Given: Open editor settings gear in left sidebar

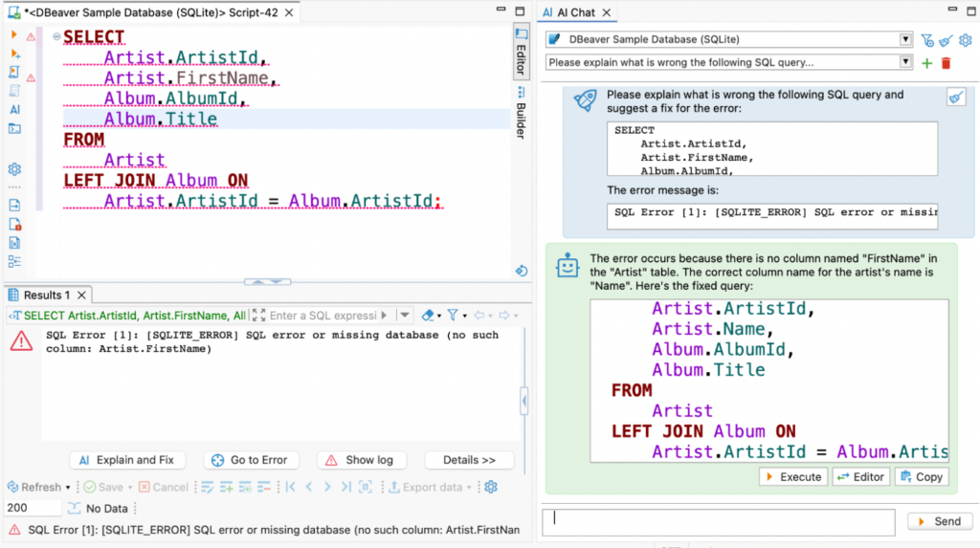Looking at the screenshot, I should 14,169.
